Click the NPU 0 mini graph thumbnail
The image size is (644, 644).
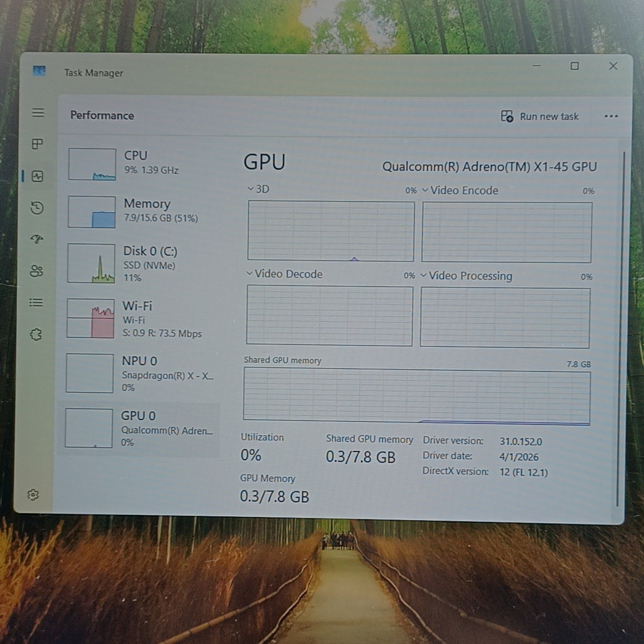tap(89, 373)
